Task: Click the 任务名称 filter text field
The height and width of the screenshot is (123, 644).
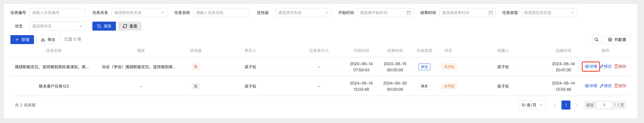Action: [221, 13]
